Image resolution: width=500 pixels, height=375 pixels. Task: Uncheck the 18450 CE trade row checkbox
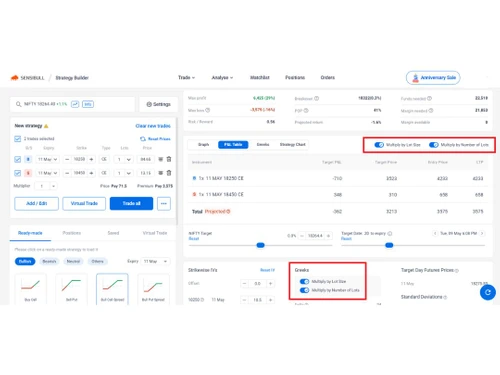(x=18, y=173)
